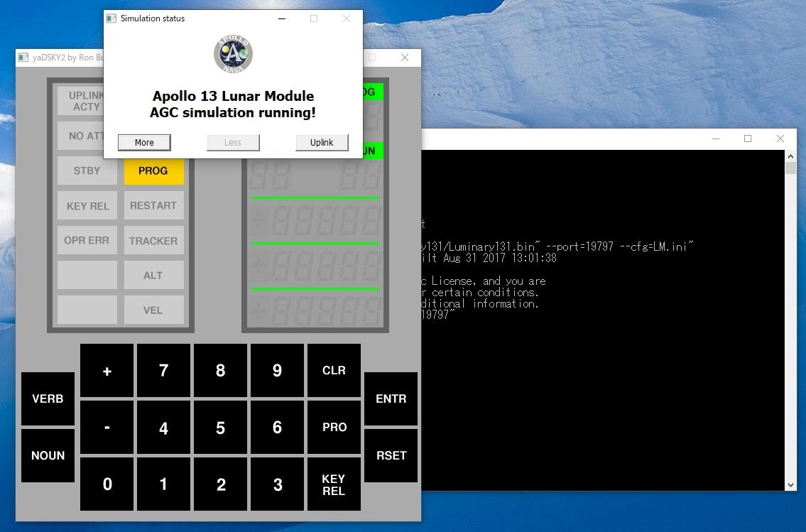Click the yellow PROG indicator light

pyautogui.click(x=153, y=171)
